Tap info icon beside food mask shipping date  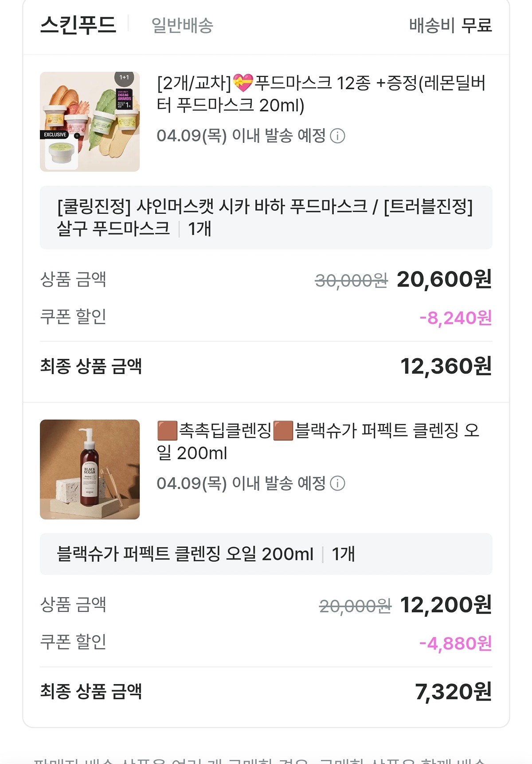[x=337, y=136]
